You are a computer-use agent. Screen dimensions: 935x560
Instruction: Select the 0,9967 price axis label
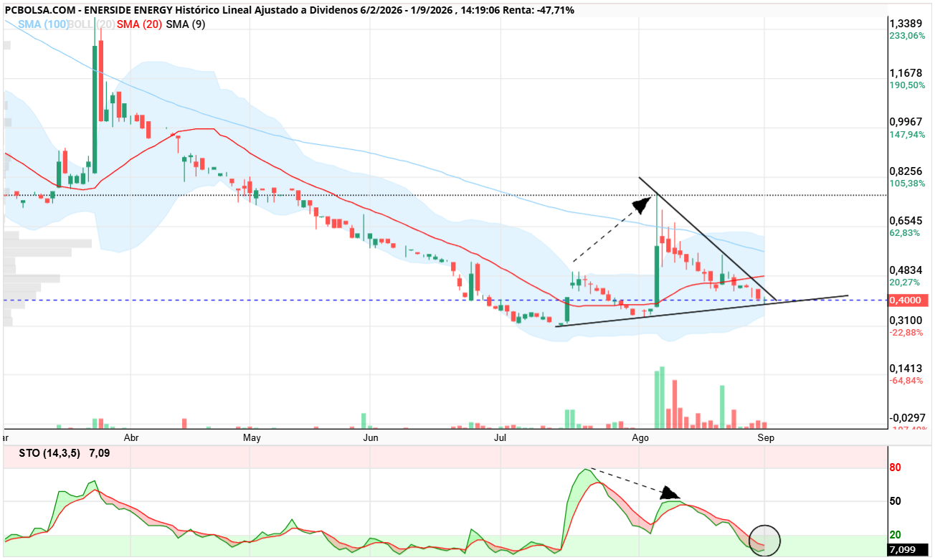[x=906, y=122]
